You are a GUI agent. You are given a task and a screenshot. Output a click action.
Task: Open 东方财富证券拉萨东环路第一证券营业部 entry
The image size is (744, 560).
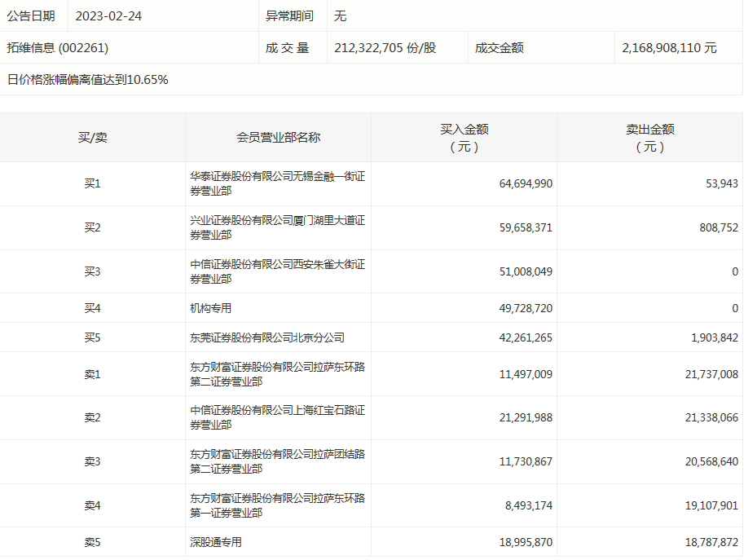pyautogui.click(x=277, y=505)
